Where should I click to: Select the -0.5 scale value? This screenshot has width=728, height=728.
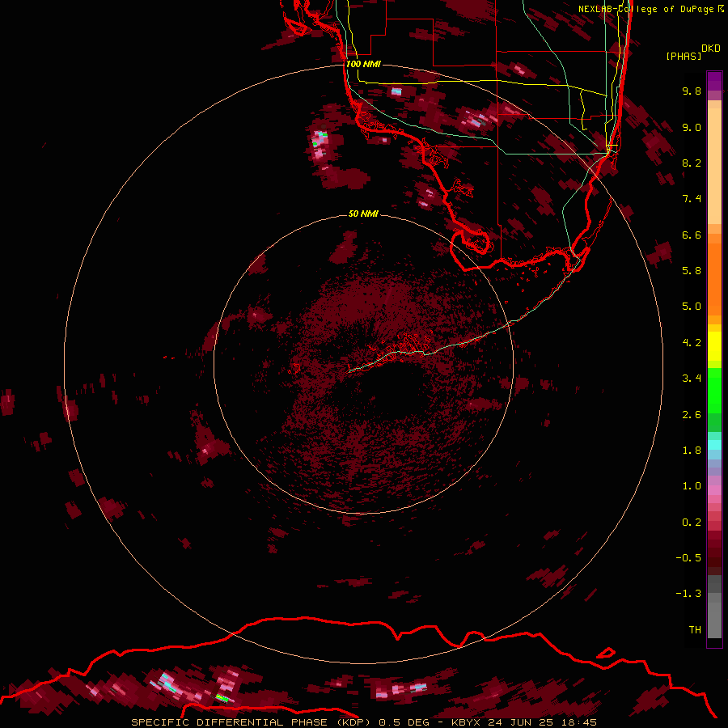point(688,558)
